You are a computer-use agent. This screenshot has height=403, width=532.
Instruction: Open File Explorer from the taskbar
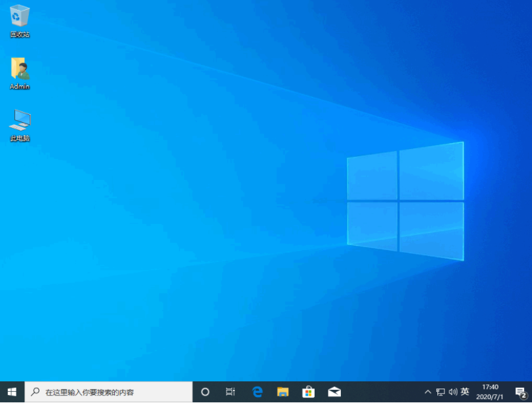[282, 392]
